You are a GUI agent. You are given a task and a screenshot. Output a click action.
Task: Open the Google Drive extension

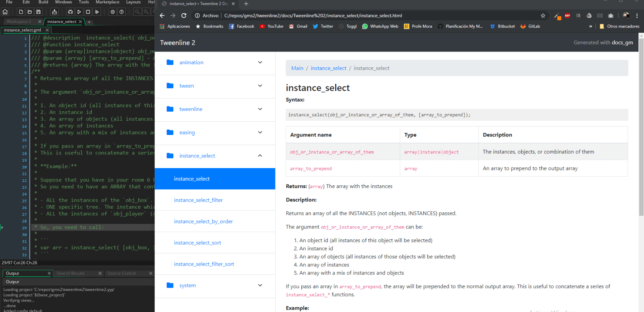pos(589,15)
